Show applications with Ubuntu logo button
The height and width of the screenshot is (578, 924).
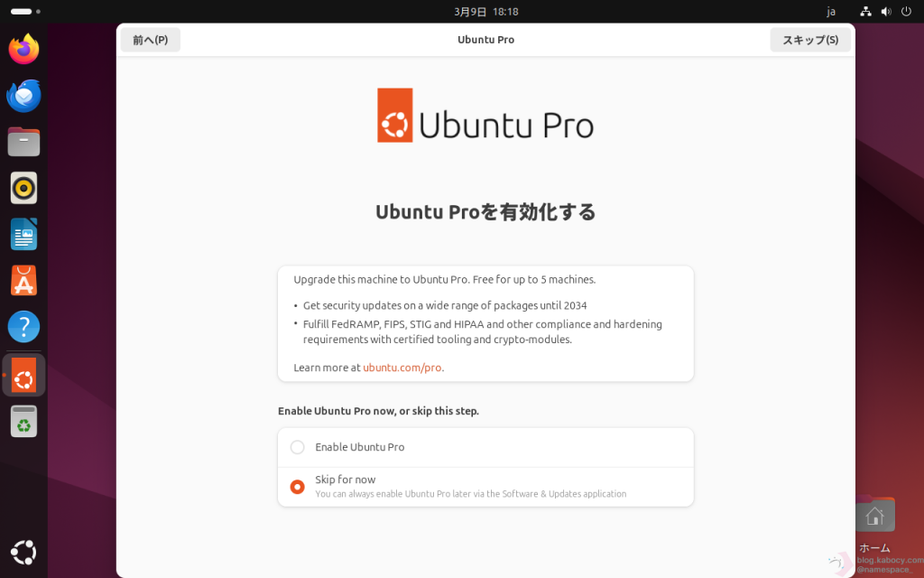pos(24,552)
